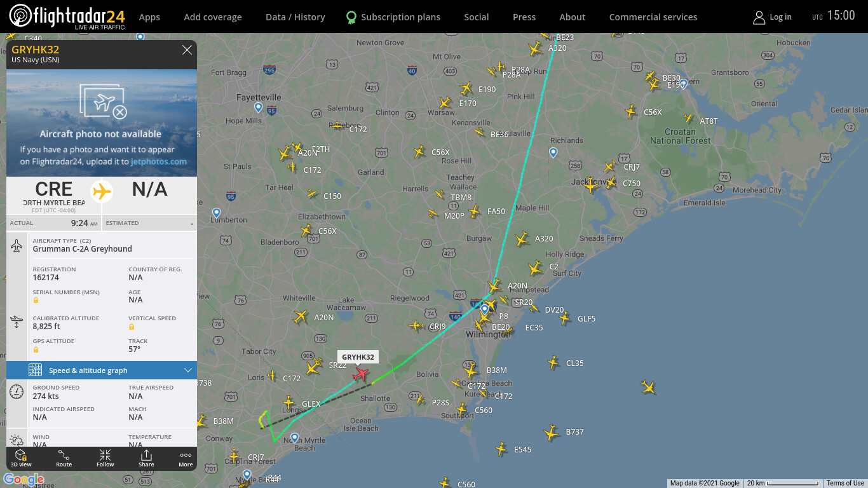Click the Subscription plans link
The height and width of the screenshot is (488, 868).
click(x=393, y=17)
